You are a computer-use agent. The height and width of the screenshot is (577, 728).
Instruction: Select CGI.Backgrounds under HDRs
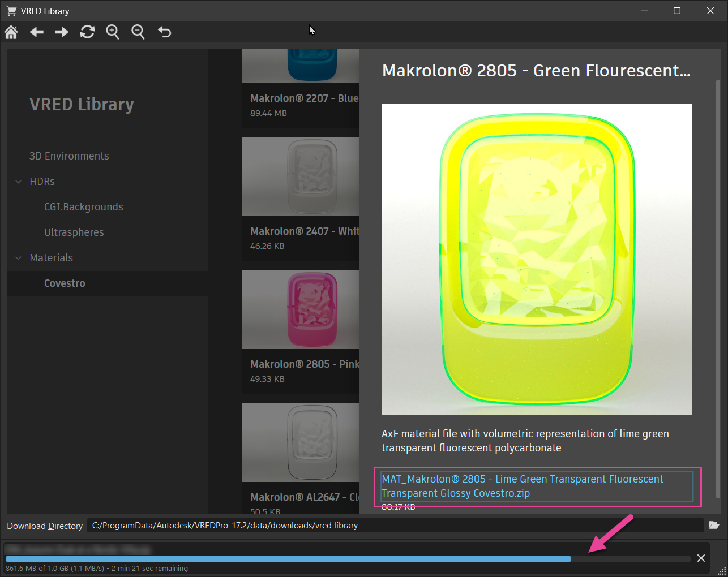coord(84,207)
